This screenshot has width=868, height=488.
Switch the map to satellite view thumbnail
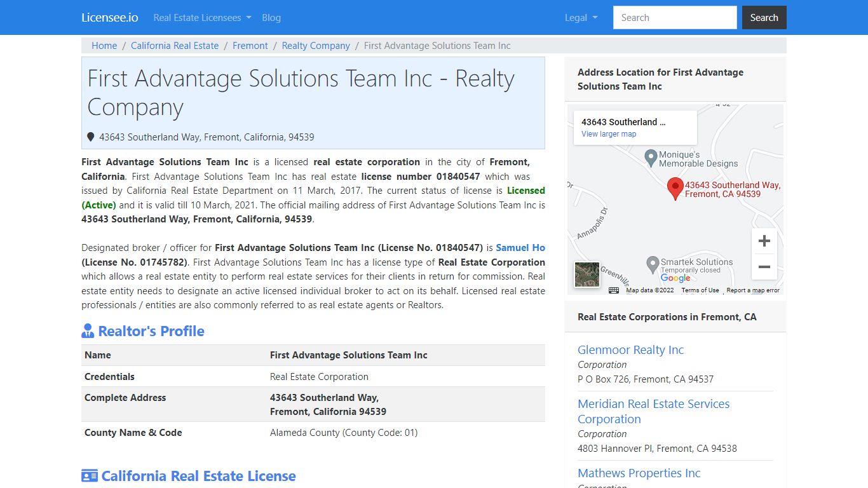587,274
